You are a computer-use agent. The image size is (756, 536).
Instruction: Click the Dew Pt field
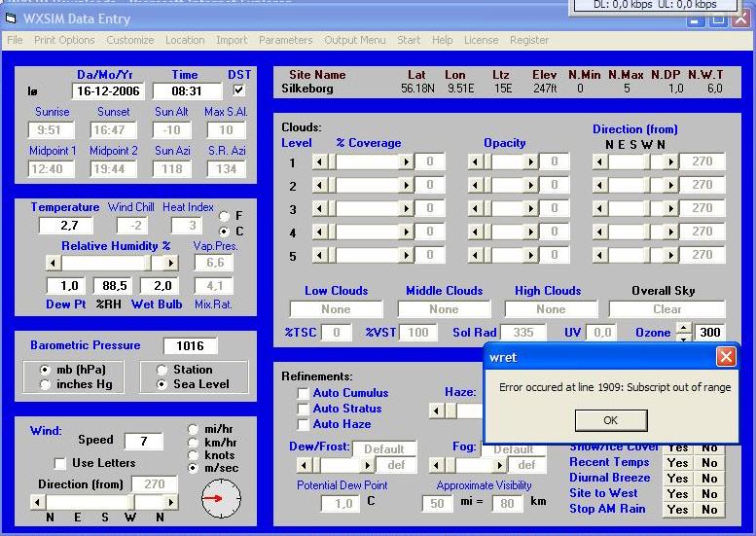[x=66, y=286]
